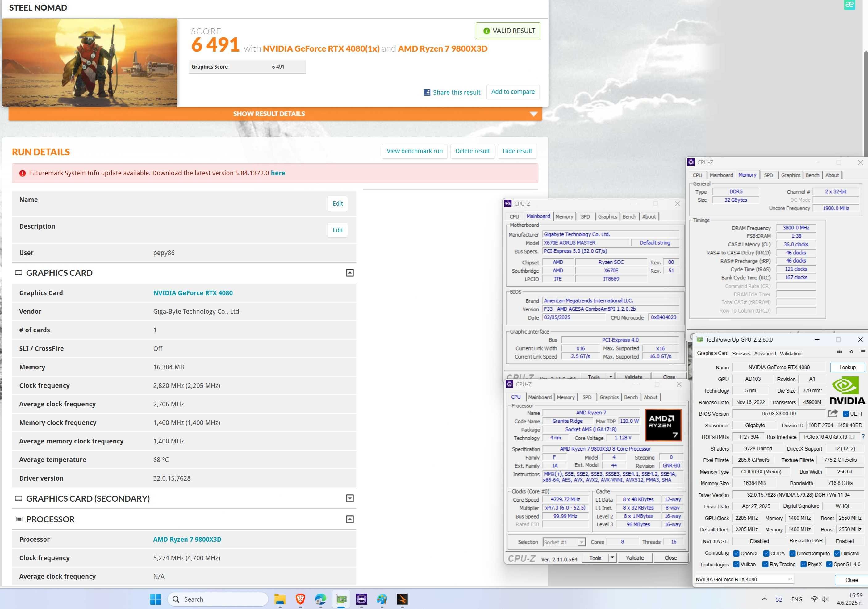Open the Socket #1 selection dropdown in CPU-Z

(x=564, y=542)
